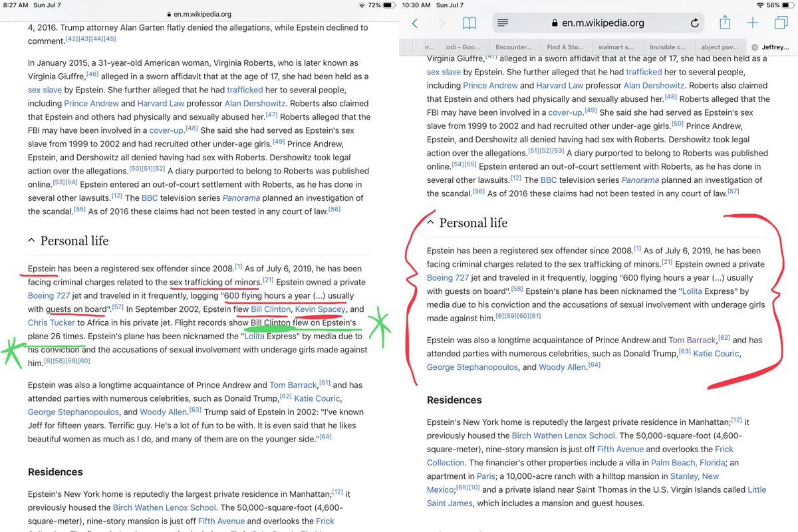Image resolution: width=798 pixels, height=532 pixels.
Task: Open sex slave link in left screenshot
Action: tap(45, 90)
